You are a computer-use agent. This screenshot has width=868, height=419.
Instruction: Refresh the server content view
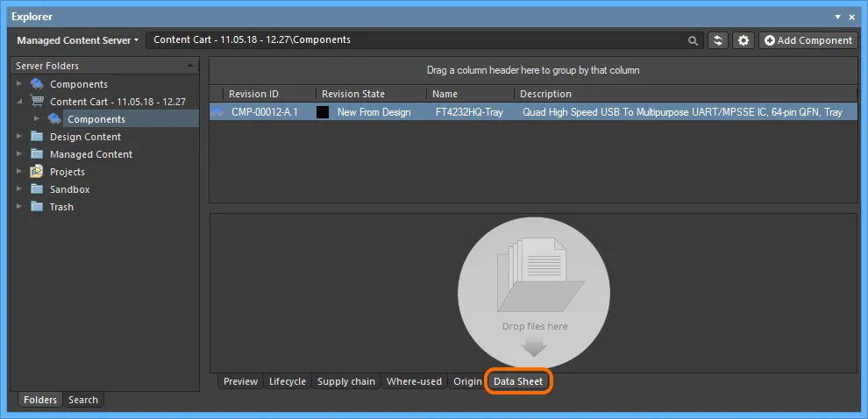pos(718,40)
